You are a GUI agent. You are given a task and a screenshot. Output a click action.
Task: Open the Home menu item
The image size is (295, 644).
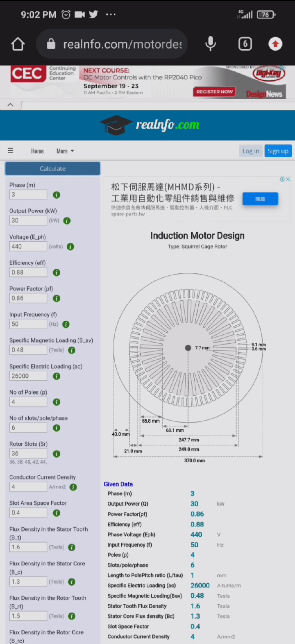pyautogui.click(x=37, y=151)
